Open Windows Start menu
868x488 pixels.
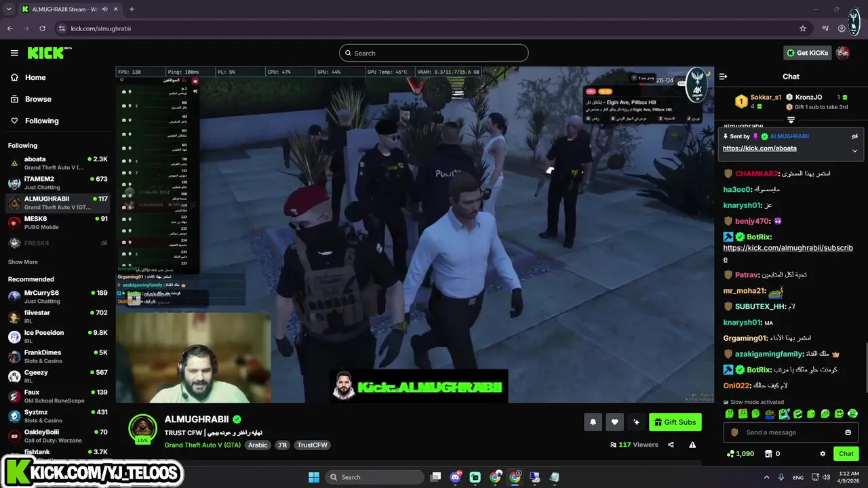pos(314,477)
